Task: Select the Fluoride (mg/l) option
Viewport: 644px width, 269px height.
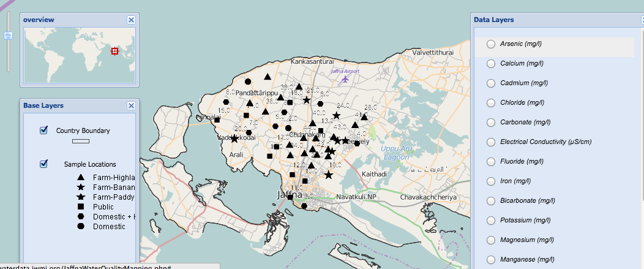Action: point(490,162)
